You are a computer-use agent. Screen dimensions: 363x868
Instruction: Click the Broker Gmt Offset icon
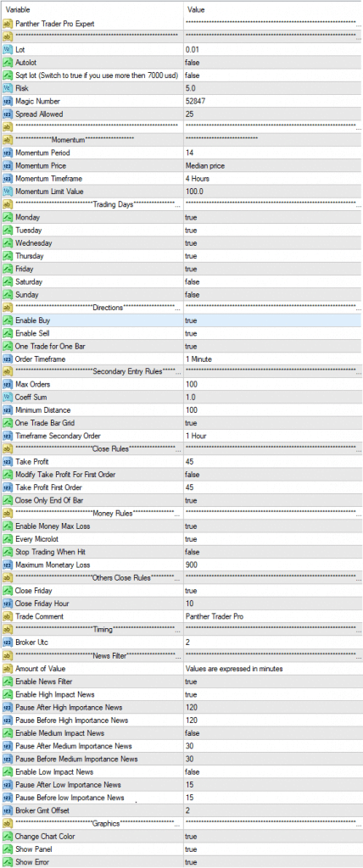point(7,810)
